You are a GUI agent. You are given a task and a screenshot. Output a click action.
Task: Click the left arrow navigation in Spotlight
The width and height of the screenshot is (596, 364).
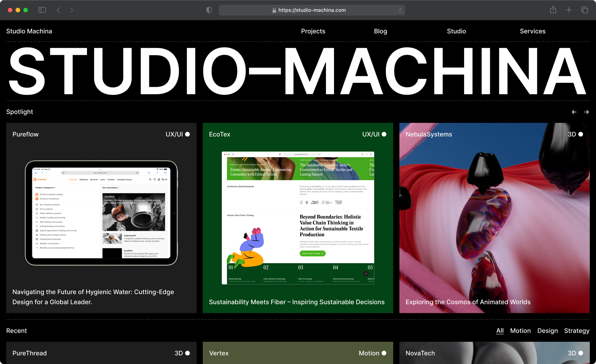pyautogui.click(x=574, y=112)
